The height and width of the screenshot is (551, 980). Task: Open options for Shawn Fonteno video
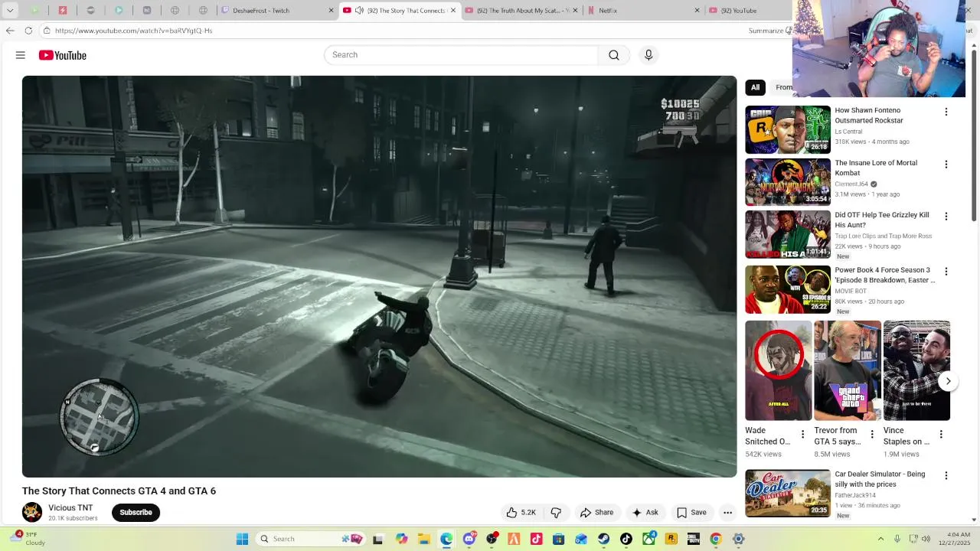pos(946,112)
